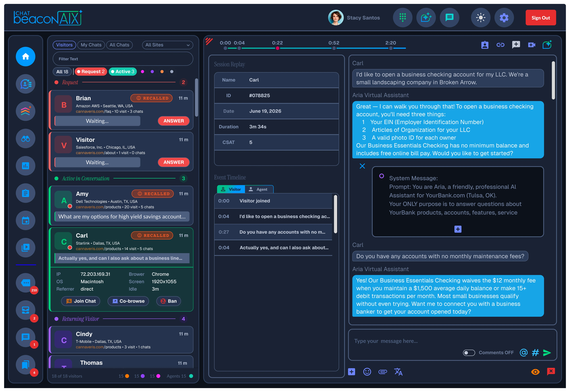Open the bar chart reports sidebar icon
The image size is (570, 392).
tap(26, 166)
